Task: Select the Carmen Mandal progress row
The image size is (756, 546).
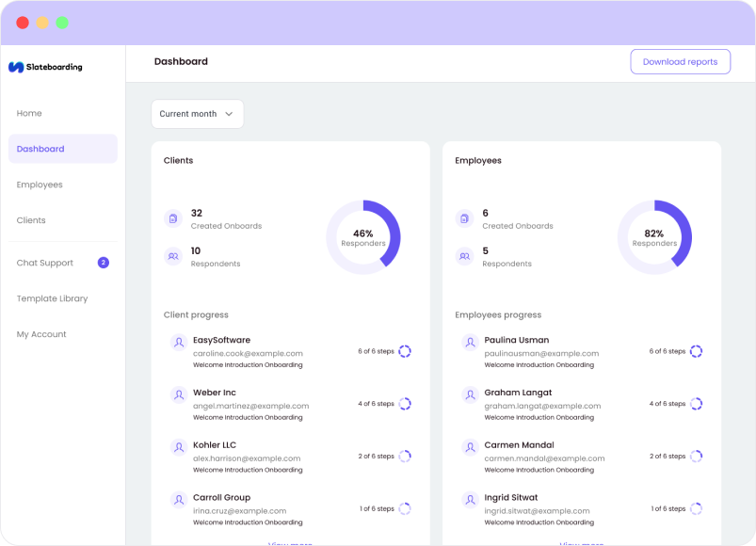Action: (582, 457)
